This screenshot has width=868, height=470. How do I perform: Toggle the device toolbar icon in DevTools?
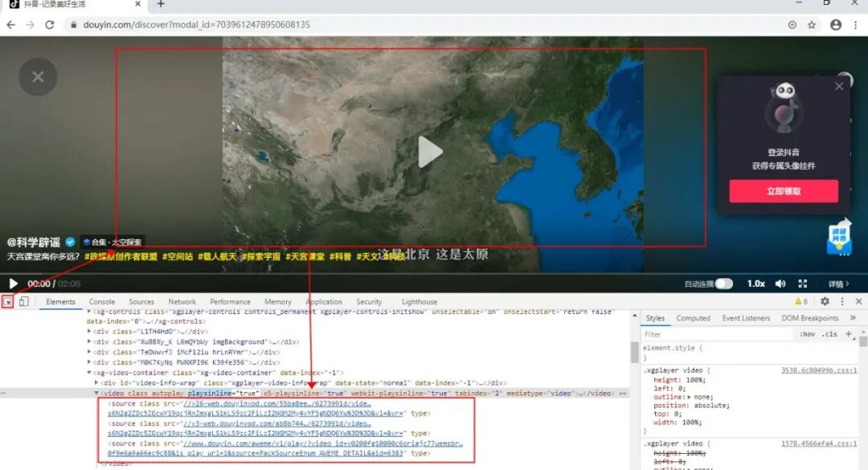pos(24,302)
